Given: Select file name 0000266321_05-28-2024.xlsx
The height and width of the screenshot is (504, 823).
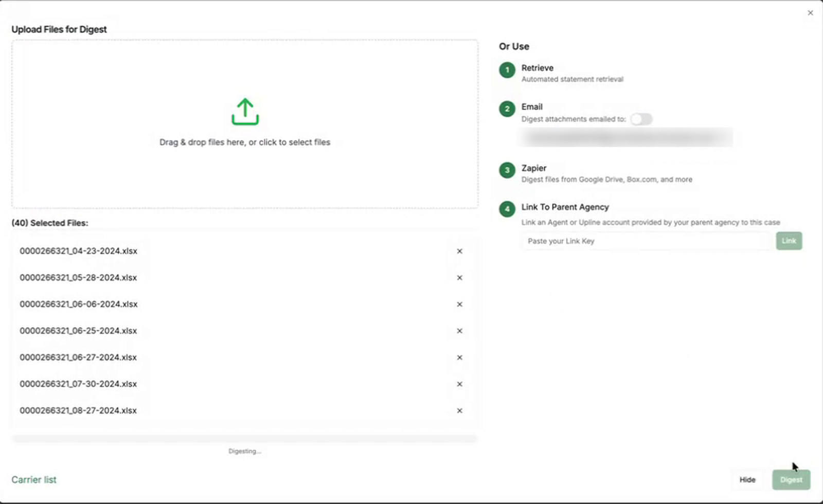Looking at the screenshot, I should click(x=79, y=278).
